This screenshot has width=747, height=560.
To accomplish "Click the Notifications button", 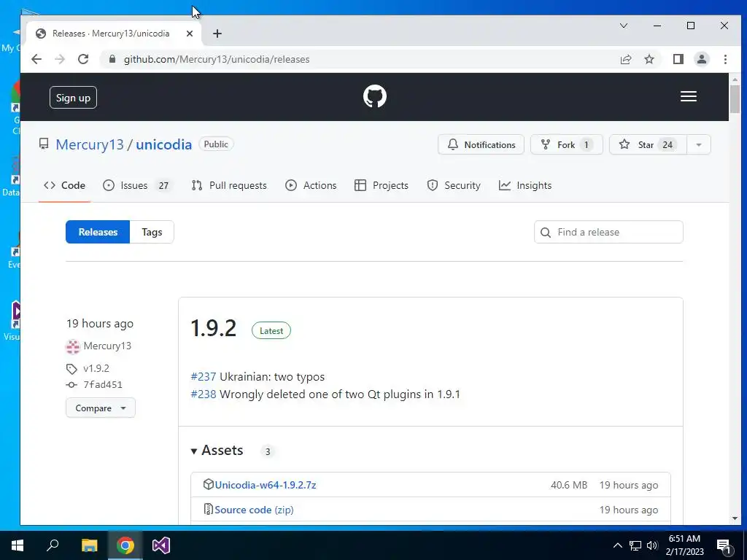I will click(481, 145).
